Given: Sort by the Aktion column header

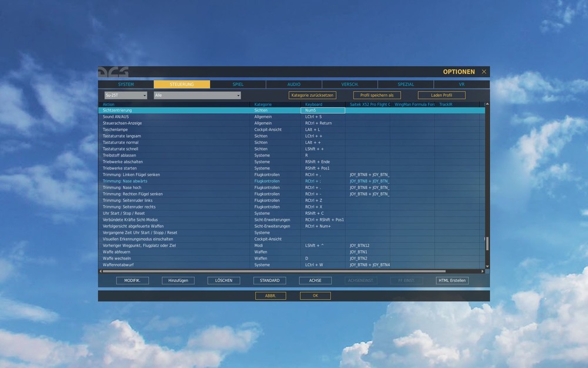Looking at the screenshot, I should (175, 104).
